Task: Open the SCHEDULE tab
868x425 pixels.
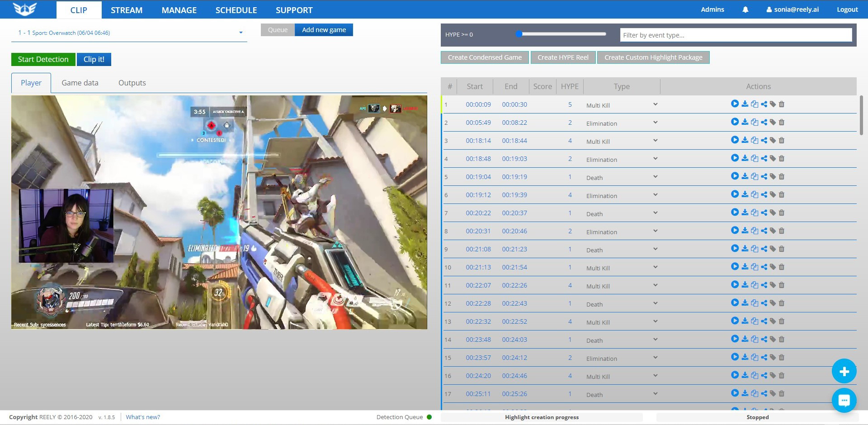Action: pos(236,10)
